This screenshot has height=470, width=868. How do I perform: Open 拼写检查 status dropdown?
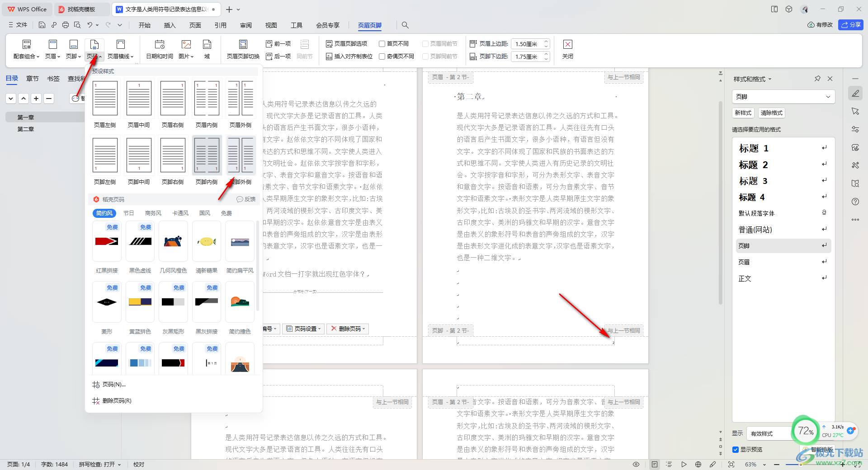(x=100, y=465)
